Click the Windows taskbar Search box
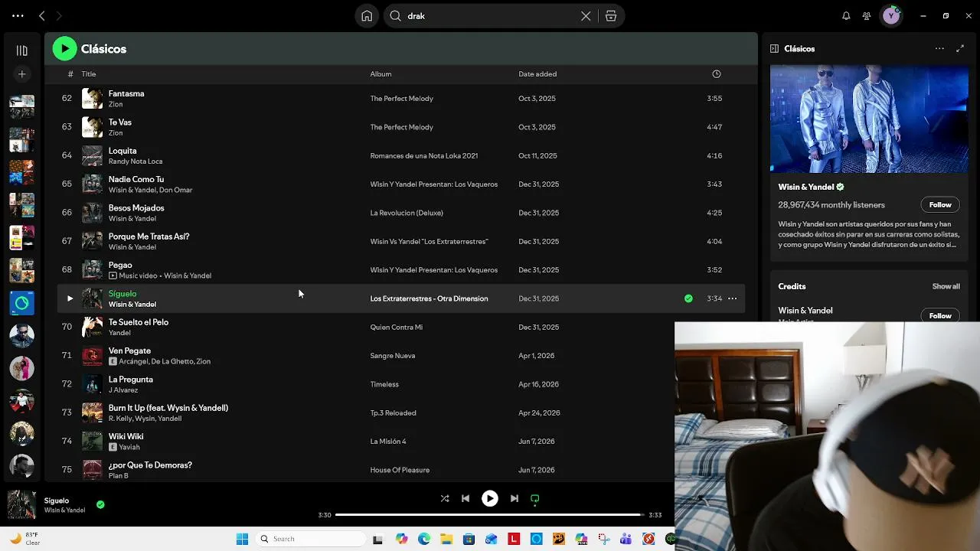The height and width of the screenshot is (551, 980). [310, 539]
